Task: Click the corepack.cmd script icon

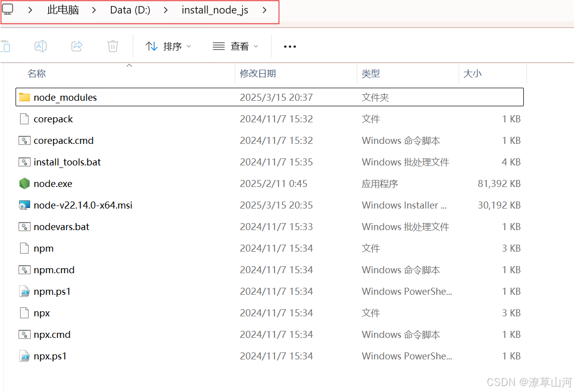Action: (x=25, y=140)
